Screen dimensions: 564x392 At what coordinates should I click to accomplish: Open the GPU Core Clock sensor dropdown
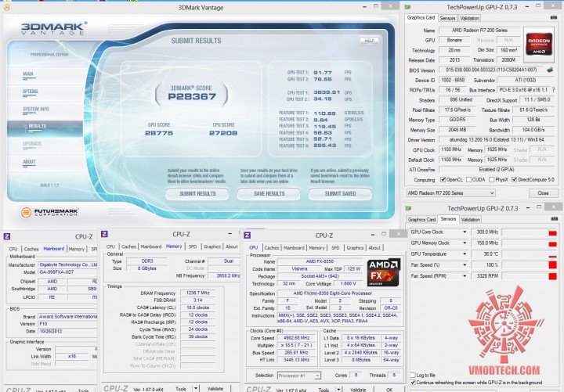[x=465, y=232]
